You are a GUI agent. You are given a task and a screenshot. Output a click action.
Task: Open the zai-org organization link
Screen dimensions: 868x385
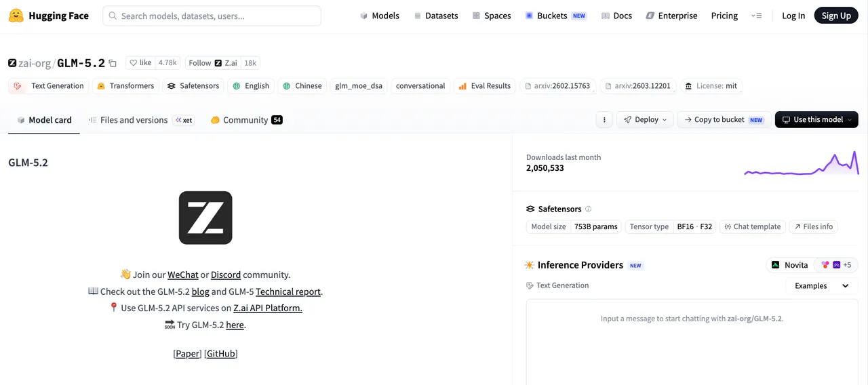tap(34, 63)
